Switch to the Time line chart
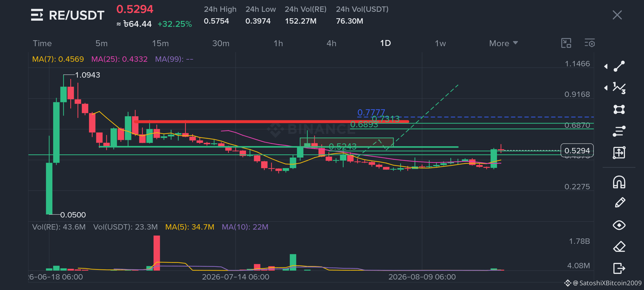644x290 pixels. [x=42, y=43]
